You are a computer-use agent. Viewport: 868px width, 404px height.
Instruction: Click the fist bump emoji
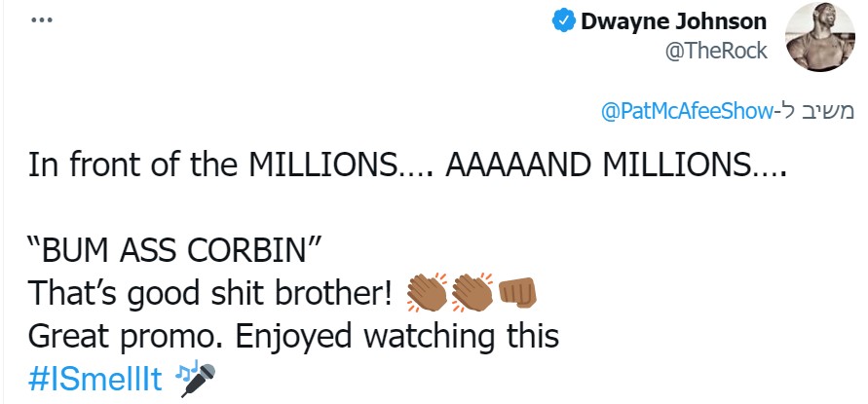[x=517, y=292]
